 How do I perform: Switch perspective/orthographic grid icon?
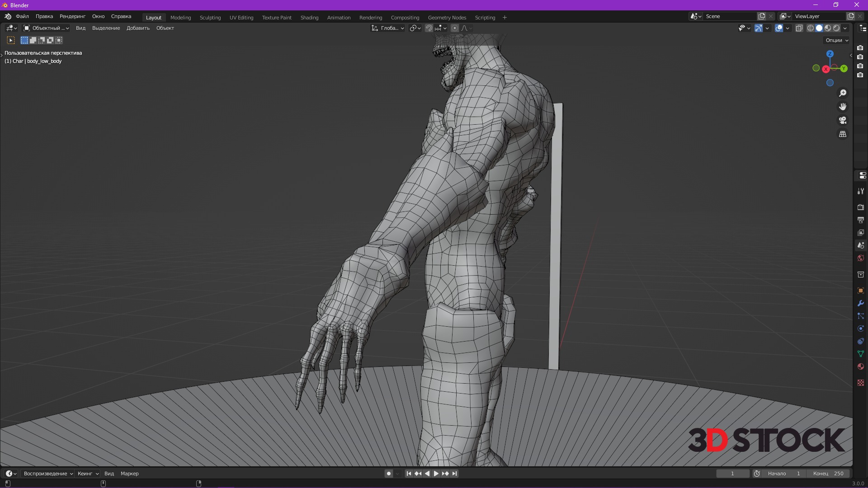coord(843,134)
